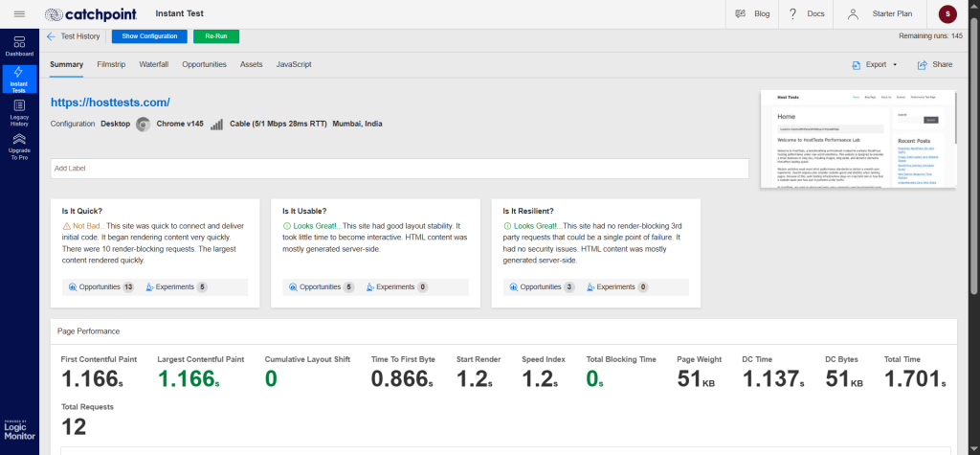Image resolution: width=980 pixels, height=455 pixels.
Task: Open the page screenshot thumbnail
Action: coord(857,139)
